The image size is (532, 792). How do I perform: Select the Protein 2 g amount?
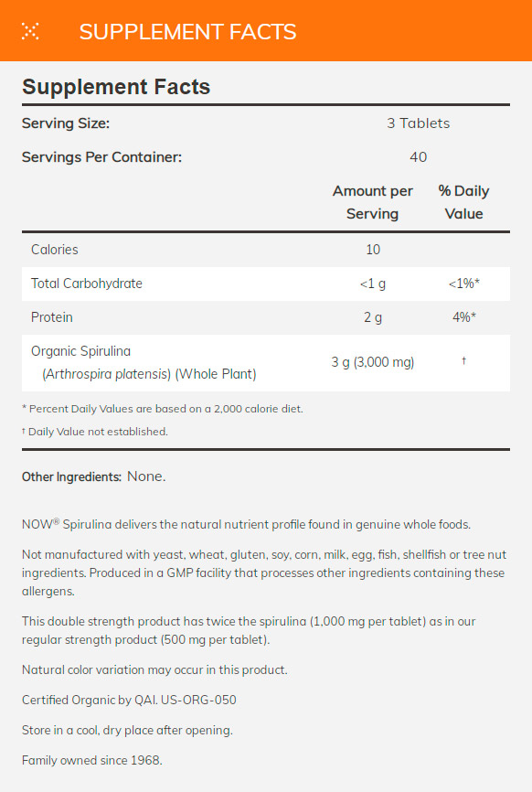[x=373, y=317]
